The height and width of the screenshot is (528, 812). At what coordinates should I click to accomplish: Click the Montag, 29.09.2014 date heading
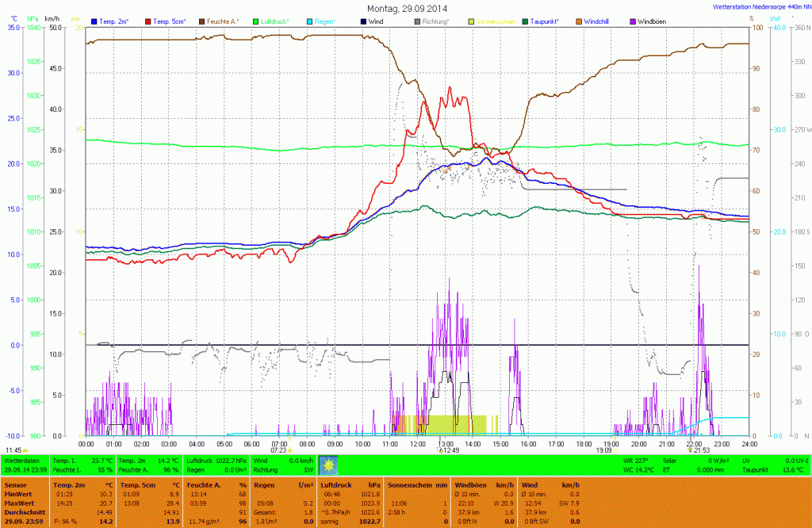[x=408, y=8]
